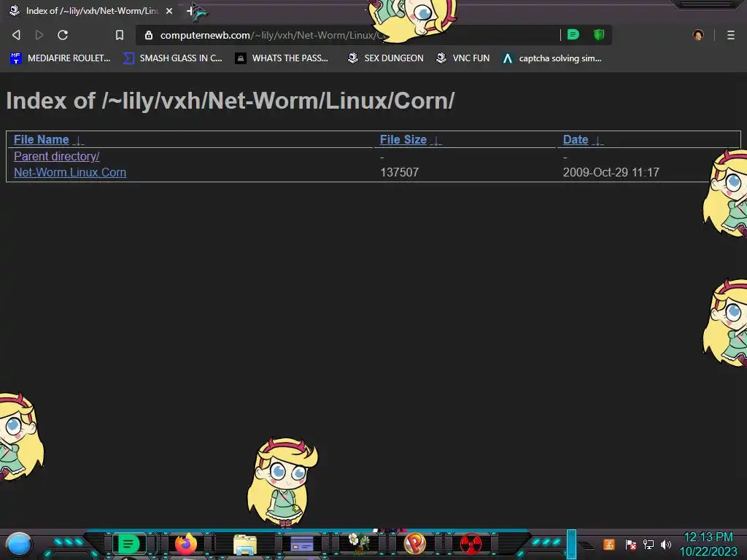Open the user profile avatar
This screenshot has height=560, width=747.
pos(698,35)
